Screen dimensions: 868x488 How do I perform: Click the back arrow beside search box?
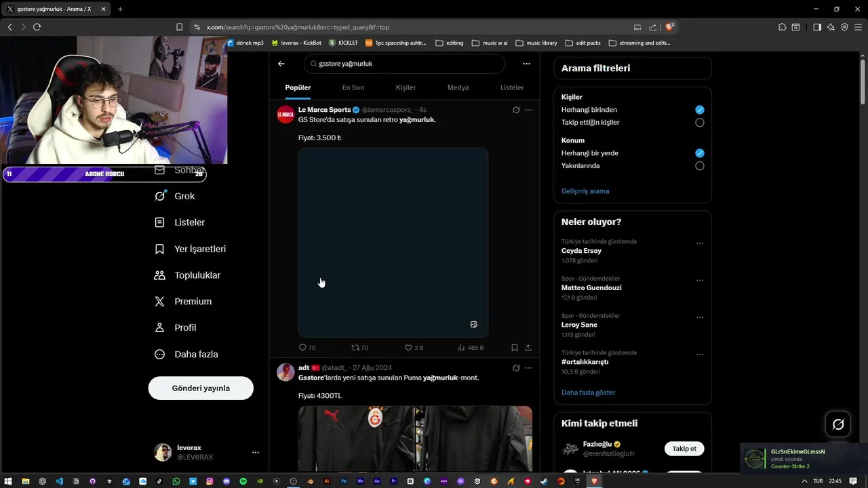pos(281,64)
